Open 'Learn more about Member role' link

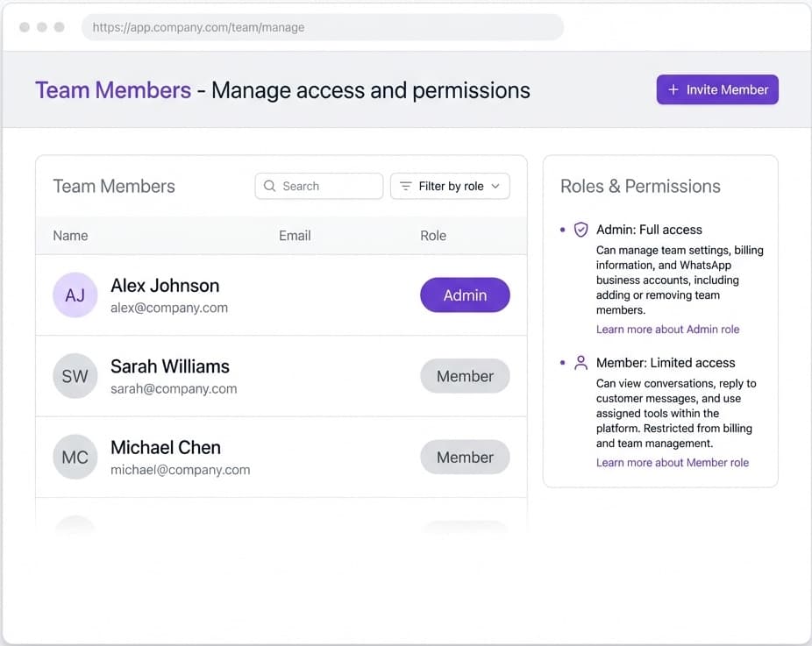[673, 462]
